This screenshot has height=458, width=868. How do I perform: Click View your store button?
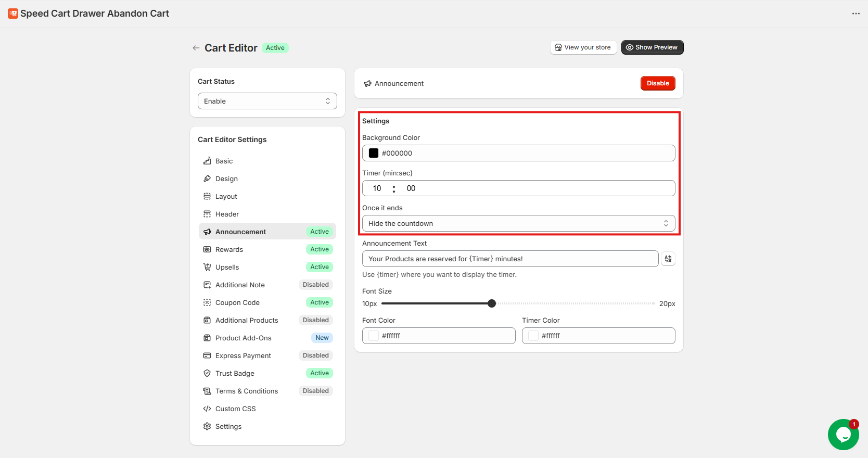(583, 47)
